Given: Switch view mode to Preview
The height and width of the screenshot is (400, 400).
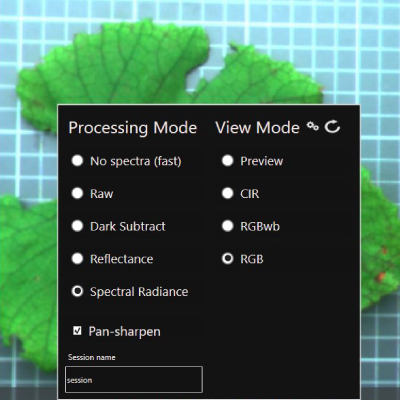Looking at the screenshot, I should coord(228,161).
